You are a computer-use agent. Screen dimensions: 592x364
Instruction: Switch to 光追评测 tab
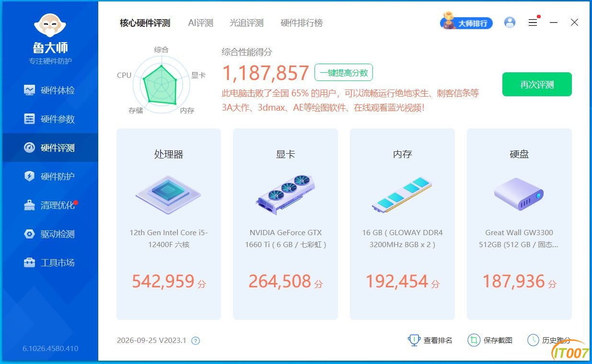(246, 23)
